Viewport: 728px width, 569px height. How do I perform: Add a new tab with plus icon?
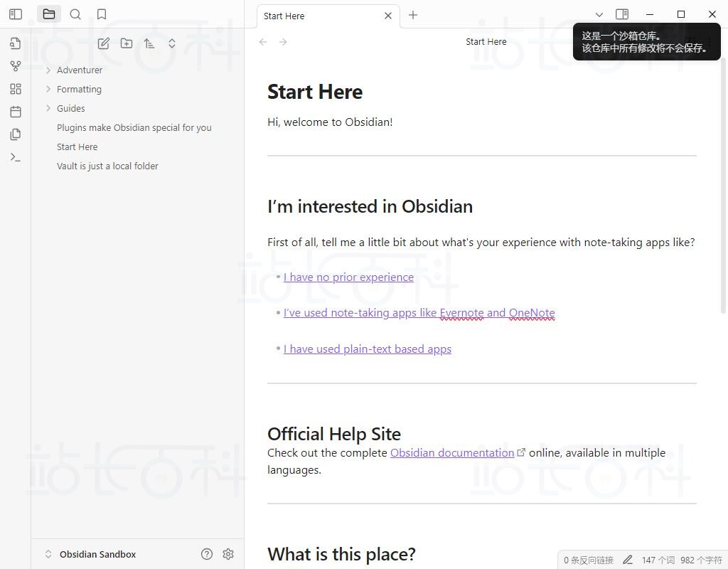click(x=413, y=16)
